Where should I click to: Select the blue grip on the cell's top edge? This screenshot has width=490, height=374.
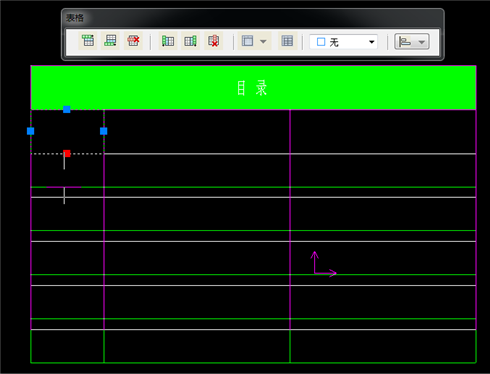pyautogui.click(x=67, y=109)
